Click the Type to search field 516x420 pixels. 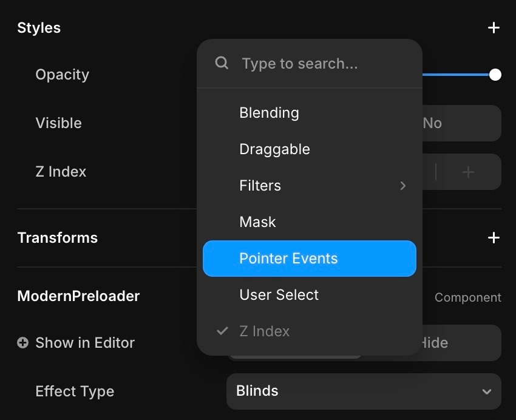pos(322,64)
